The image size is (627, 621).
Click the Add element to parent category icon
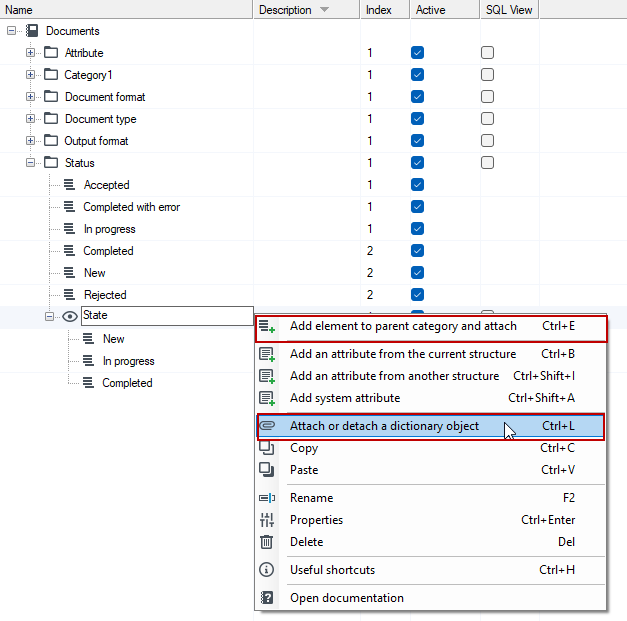point(267,326)
